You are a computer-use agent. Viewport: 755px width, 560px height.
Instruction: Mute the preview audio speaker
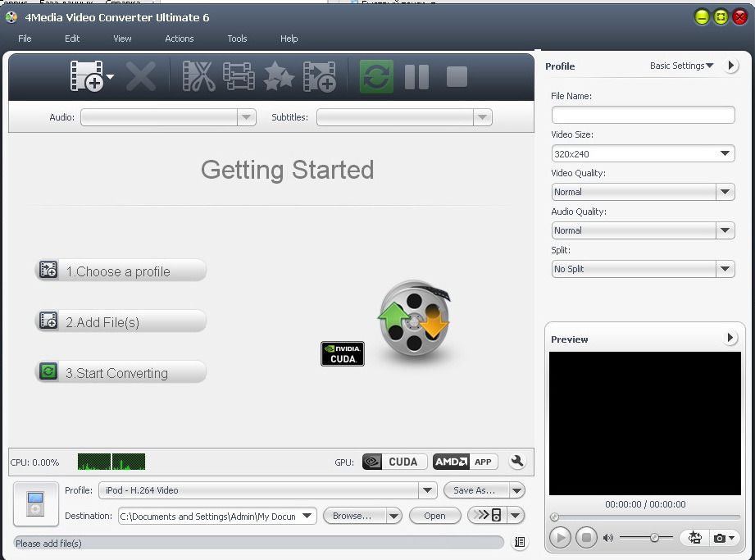[x=608, y=538]
